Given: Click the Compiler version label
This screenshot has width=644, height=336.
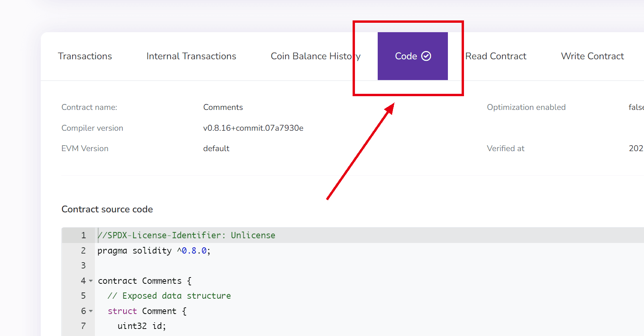Looking at the screenshot, I should point(92,128).
